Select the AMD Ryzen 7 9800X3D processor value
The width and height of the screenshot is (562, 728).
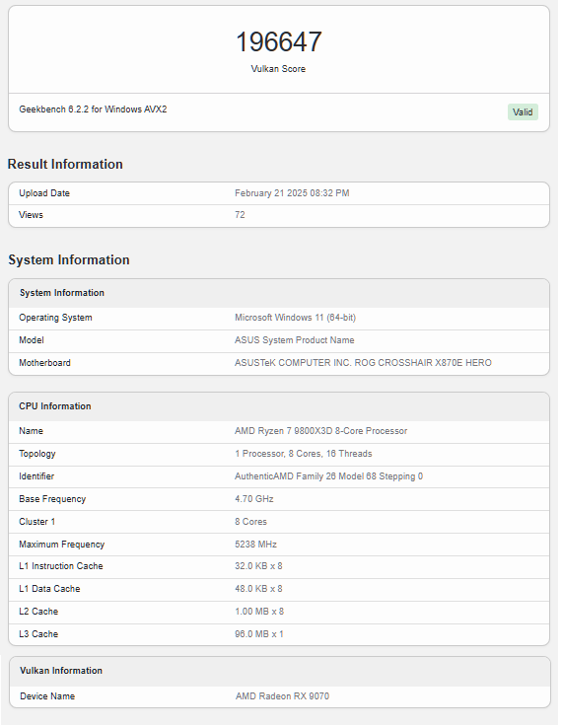(320, 431)
